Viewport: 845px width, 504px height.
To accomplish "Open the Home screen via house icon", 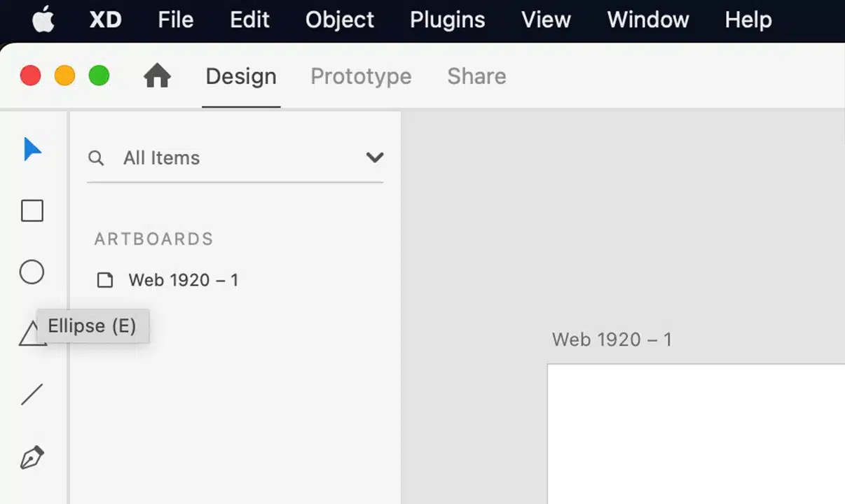I will tap(157, 76).
